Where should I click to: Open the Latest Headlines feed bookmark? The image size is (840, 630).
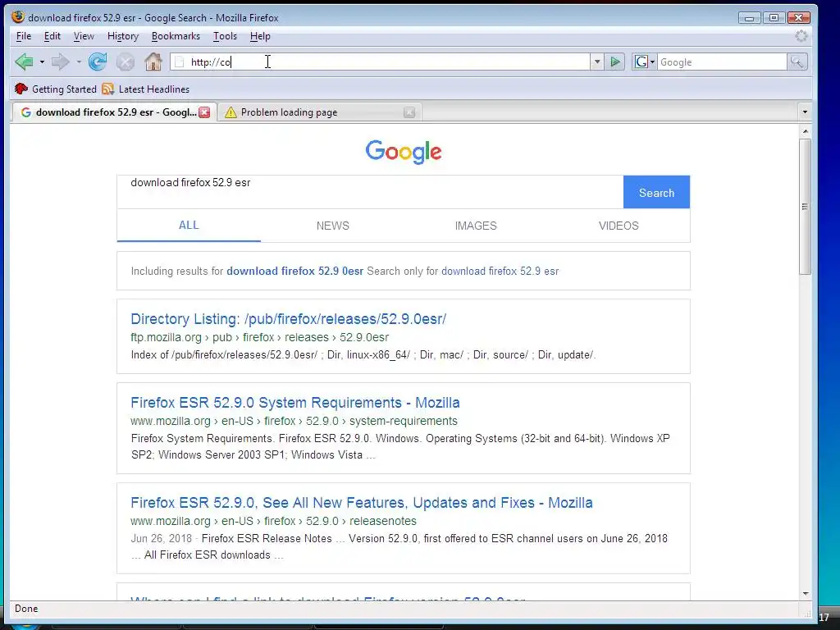(146, 89)
